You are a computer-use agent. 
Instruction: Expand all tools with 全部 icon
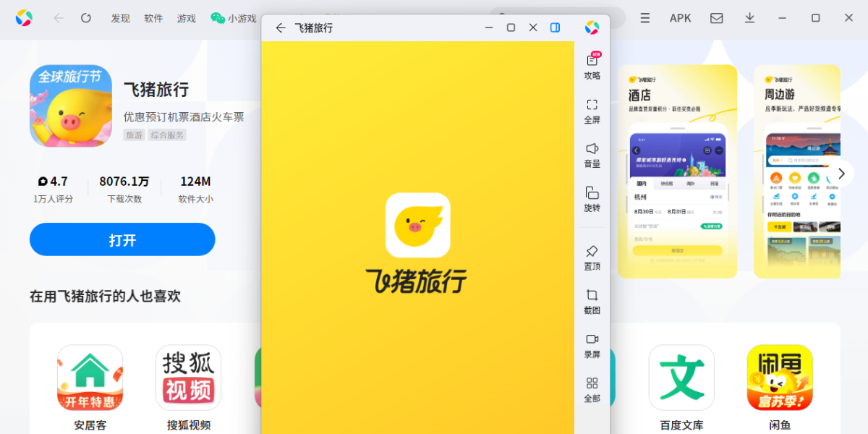pos(592,384)
